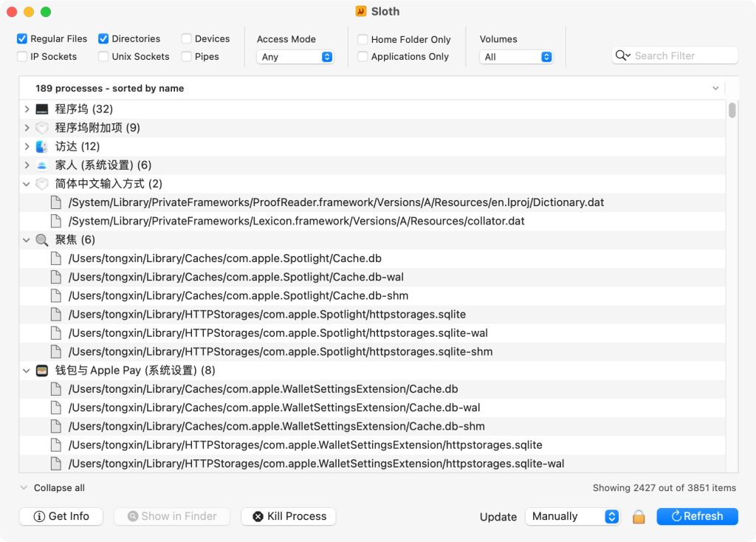Click the 聚焦 Spotlight magnifier icon
756x542 pixels.
point(42,240)
